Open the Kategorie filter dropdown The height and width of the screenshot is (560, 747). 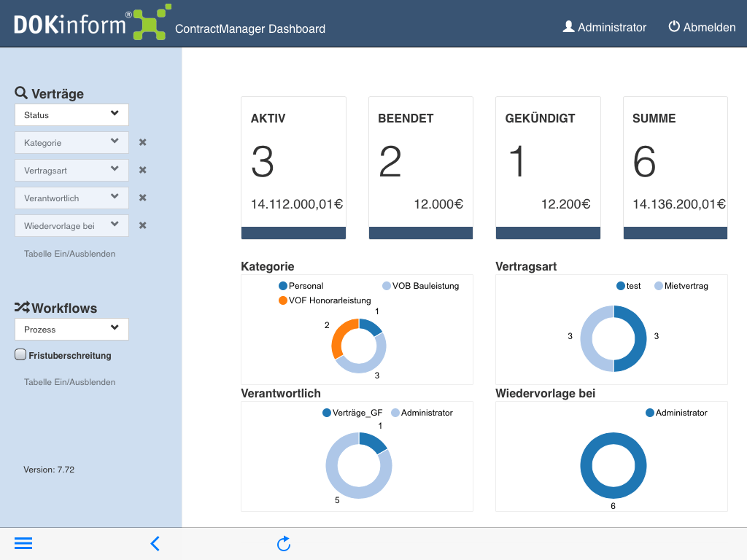tap(71, 142)
